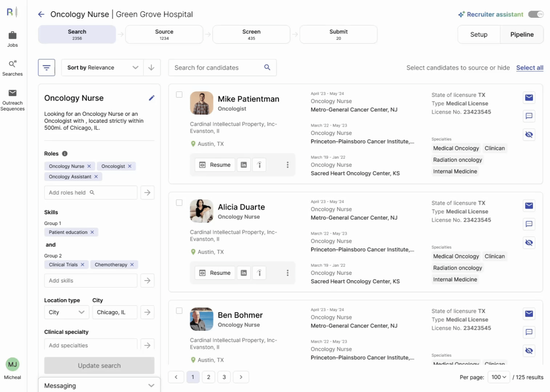Go to the previous results page
Screen dimensions: 550x392
[176, 377]
